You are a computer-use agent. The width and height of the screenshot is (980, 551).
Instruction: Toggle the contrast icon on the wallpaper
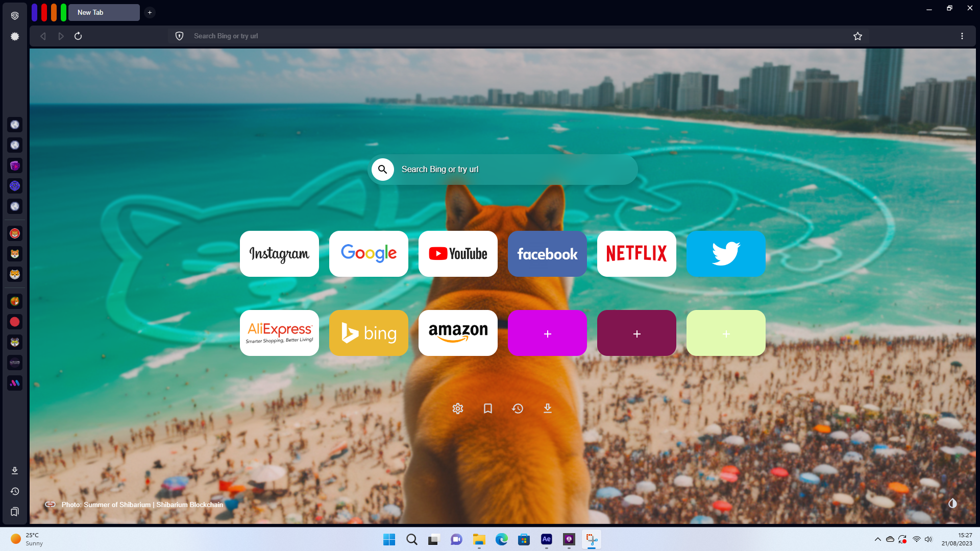click(952, 504)
